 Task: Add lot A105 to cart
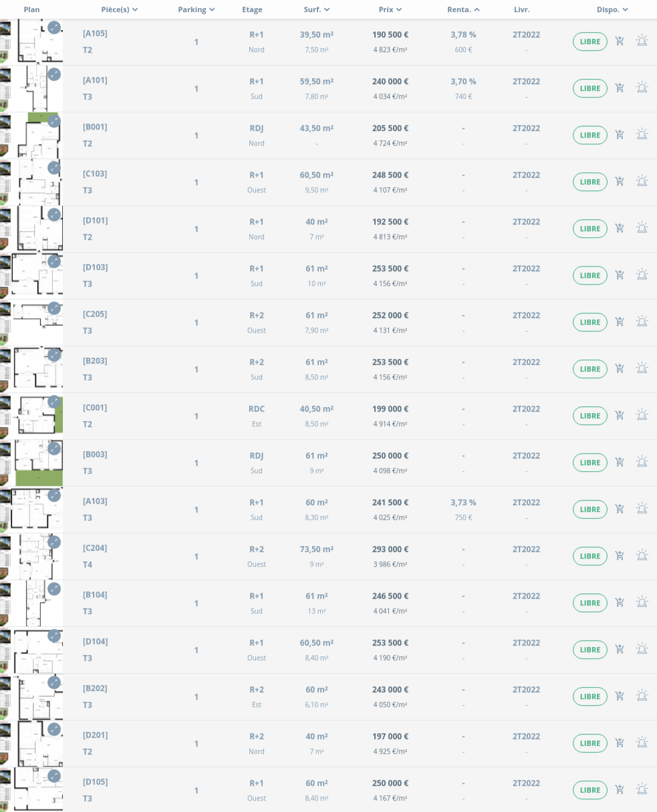(x=620, y=41)
